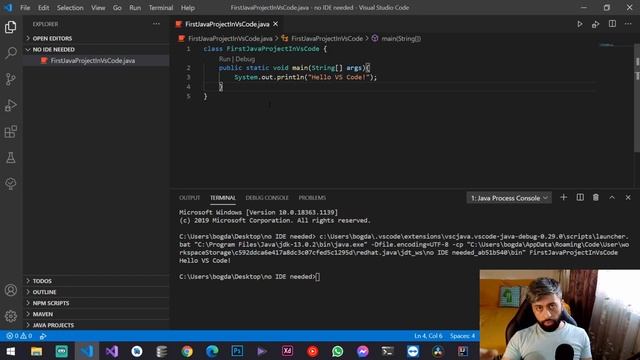This screenshot has height=360, width=640.
Task: Open the View menu
Action: [x=98, y=8]
